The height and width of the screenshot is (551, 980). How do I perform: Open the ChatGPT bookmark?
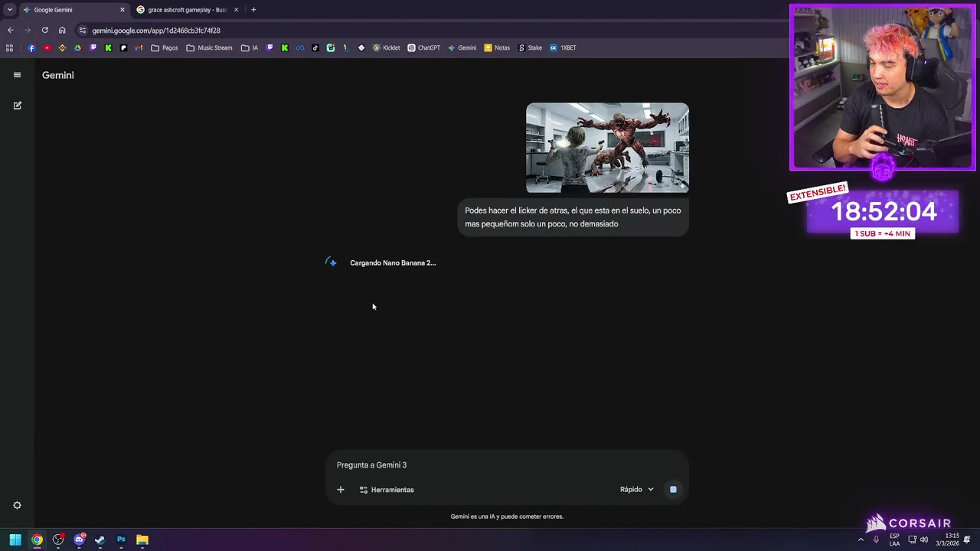pyautogui.click(x=423, y=47)
